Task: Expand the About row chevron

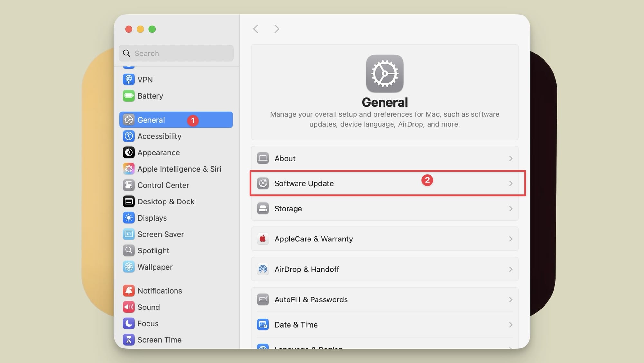Action: [x=511, y=158]
